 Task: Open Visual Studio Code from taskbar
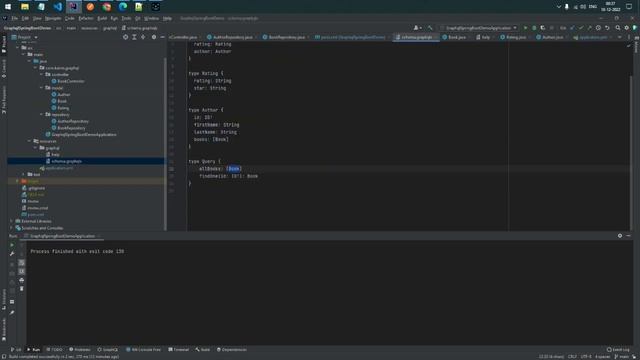(58, 7)
